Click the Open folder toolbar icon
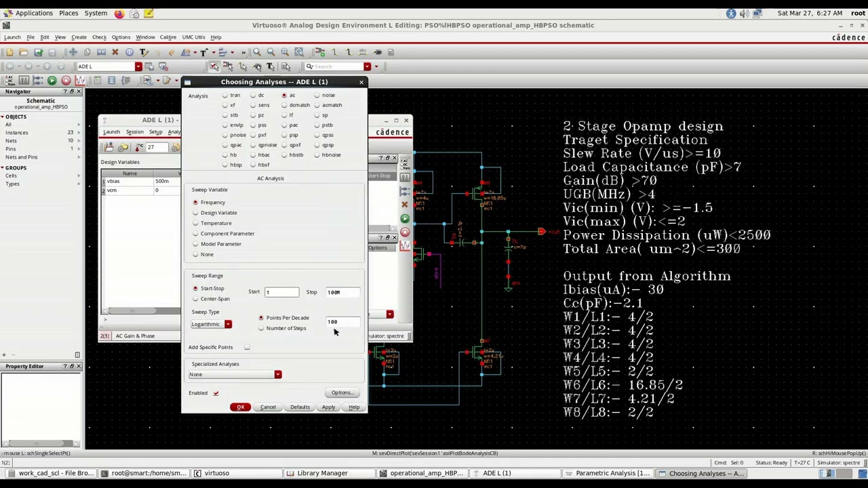The width and height of the screenshot is (868, 488). click(x=23, y=52)
